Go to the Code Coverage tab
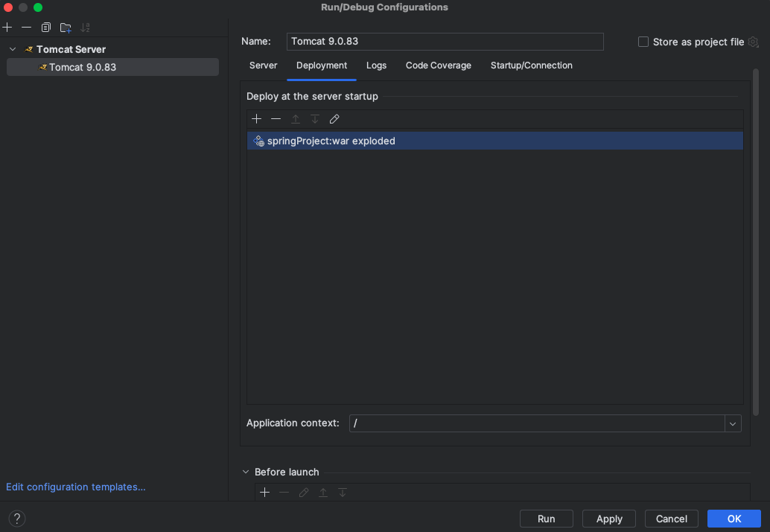The image size is (770, 532). [x=439, y=65]
